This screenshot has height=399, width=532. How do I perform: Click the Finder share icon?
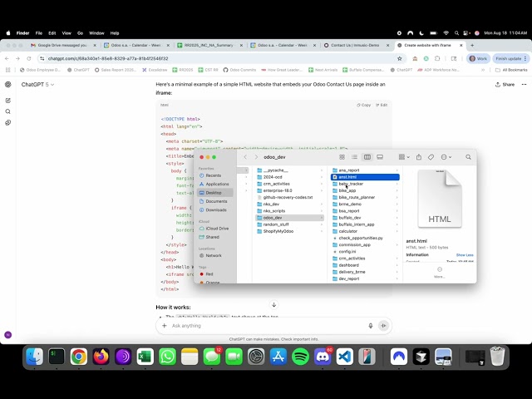point(419,157)
